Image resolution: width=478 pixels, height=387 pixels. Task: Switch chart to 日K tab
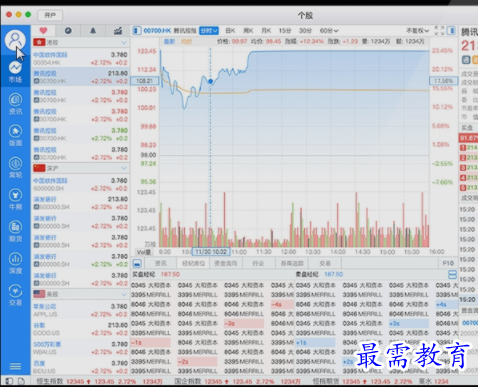click(230, 31)
